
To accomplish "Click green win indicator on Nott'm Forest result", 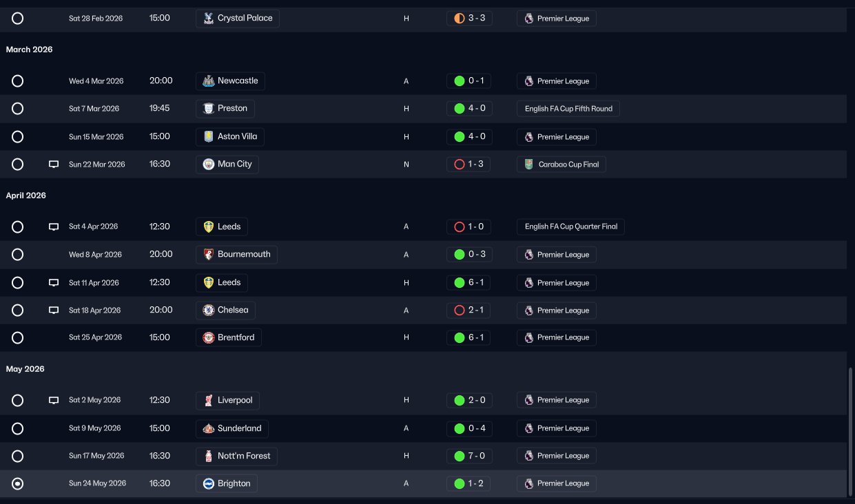I will pos(460,456).
